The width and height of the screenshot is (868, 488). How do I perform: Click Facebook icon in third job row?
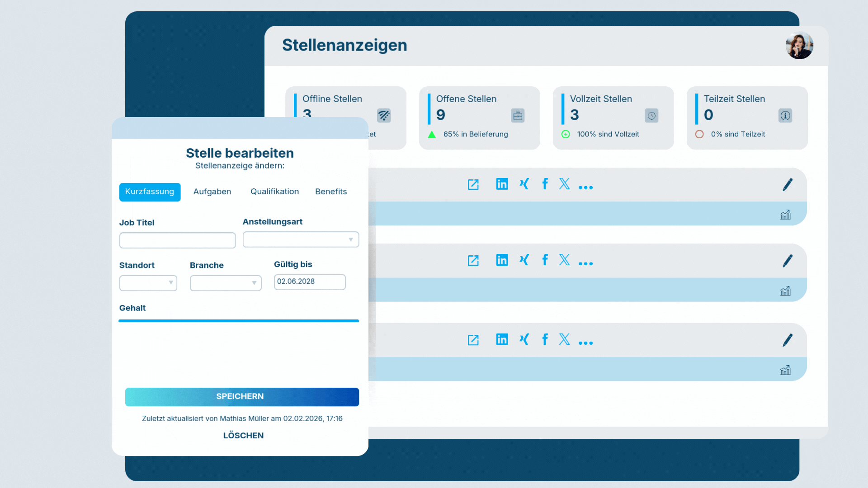tap(545, 339)
